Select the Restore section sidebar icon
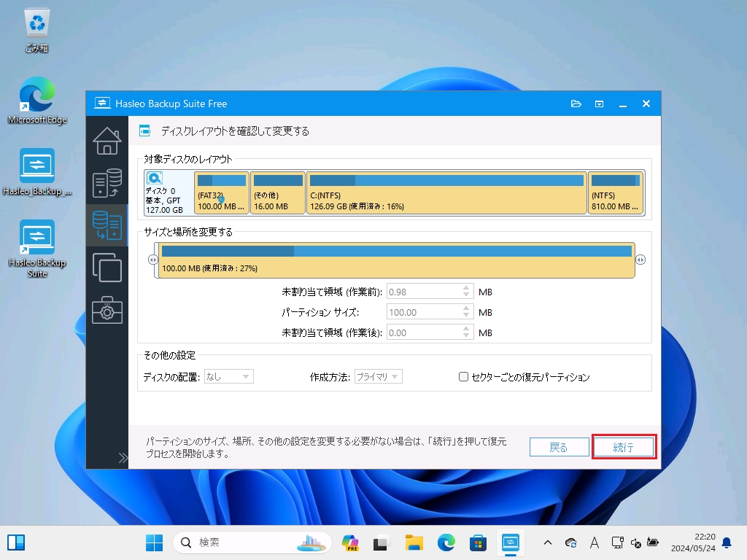The height and width of the screenshot is (560, 747). pos(107,225)
